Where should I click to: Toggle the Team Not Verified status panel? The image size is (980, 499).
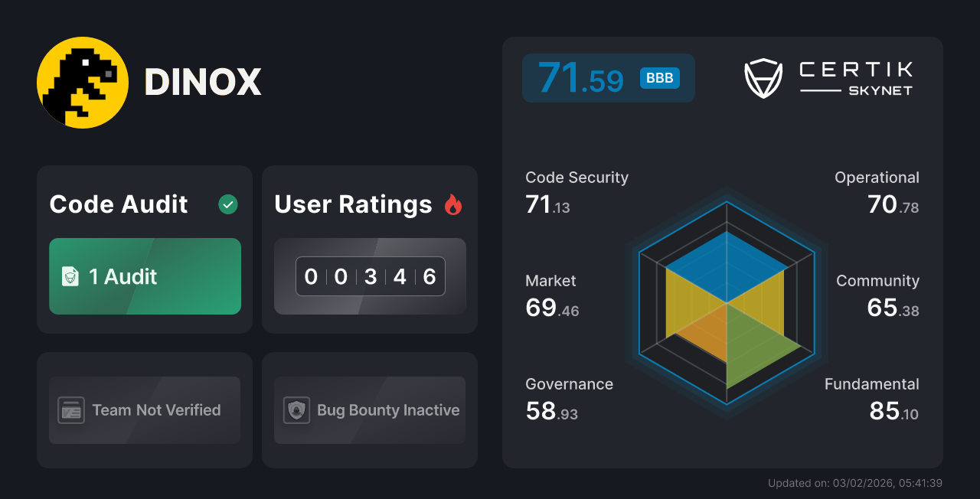click(144, 410)
